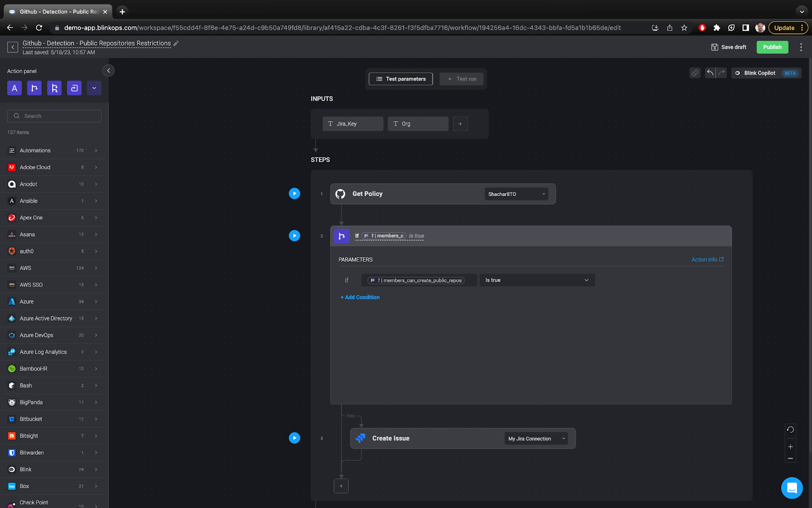Image resolution: width=812 pixels, height=508 pixels.
Task: Open the ShacharBTO connection dropdown
Action: click(x=516, y=194)
